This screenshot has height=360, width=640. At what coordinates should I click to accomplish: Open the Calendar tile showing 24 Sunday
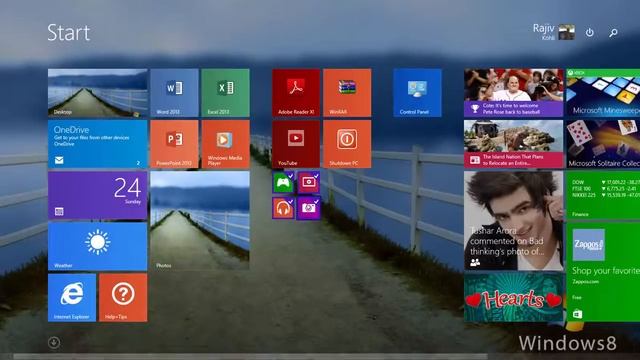(98, 195)
